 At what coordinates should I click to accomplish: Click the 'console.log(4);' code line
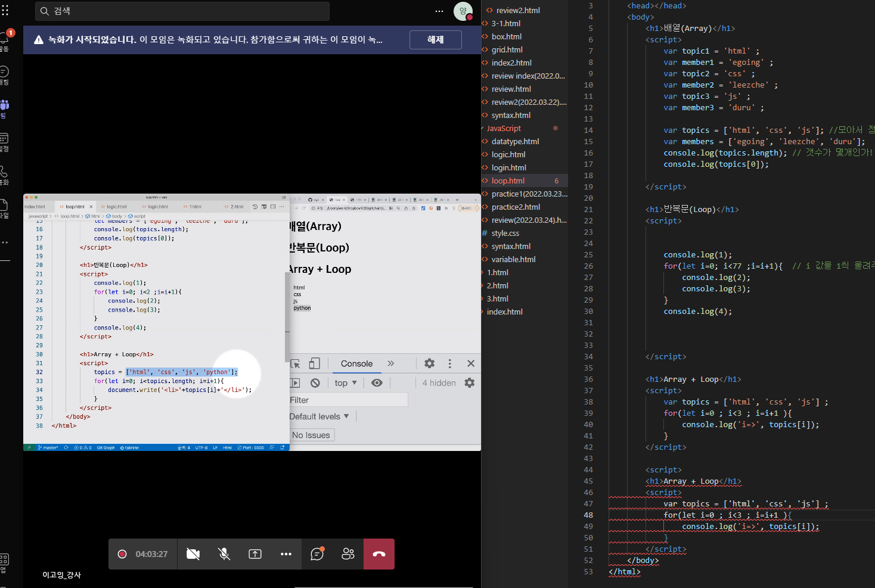(x=697, y=312)
